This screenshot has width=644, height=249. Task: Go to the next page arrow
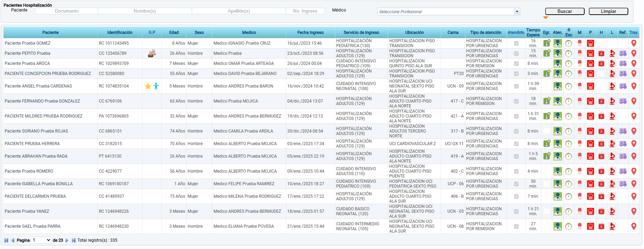(67, 240)
